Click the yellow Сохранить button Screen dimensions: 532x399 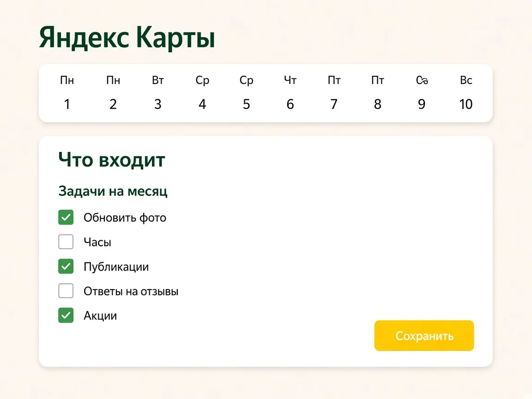tap(424, 336)
